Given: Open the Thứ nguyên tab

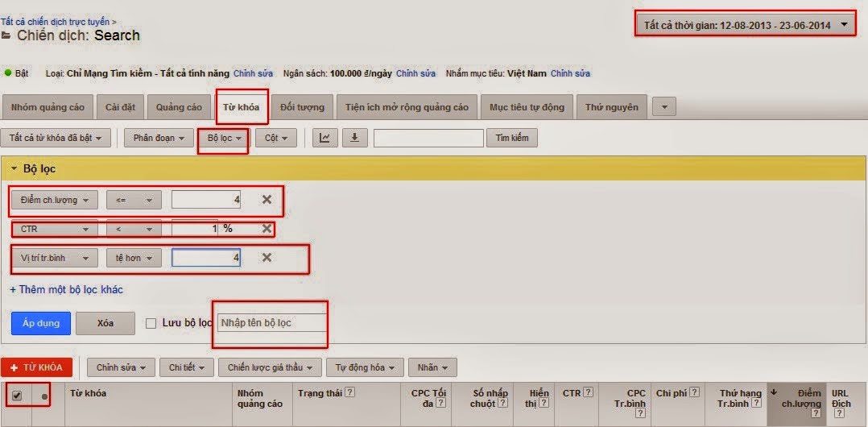Looking at the screenshot, I should coord(612,107).
